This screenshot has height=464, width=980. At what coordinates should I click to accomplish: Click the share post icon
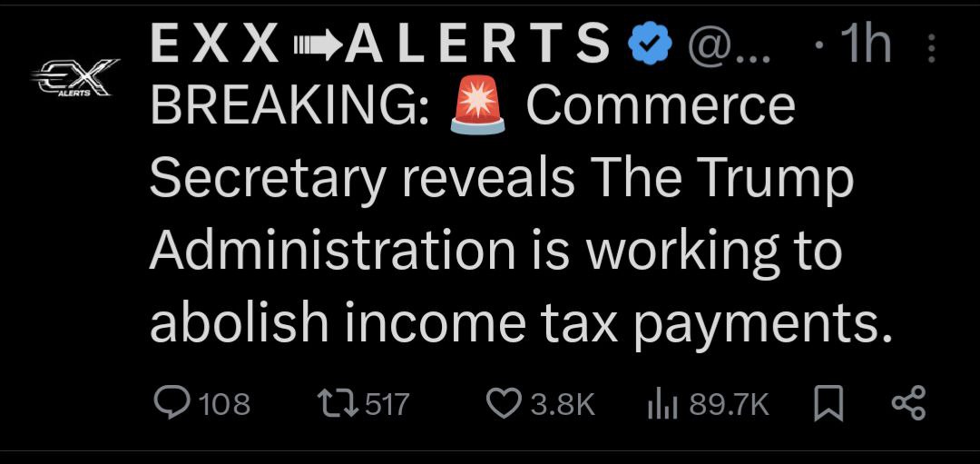tap(907, 403)
